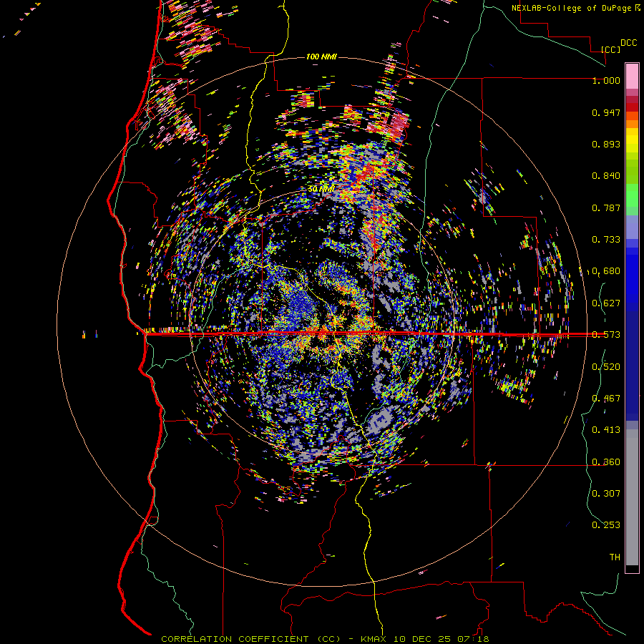Click the 50 NMI range ring label
The height and width of the screenshot is (644, 644).
(x=321, y=189)
